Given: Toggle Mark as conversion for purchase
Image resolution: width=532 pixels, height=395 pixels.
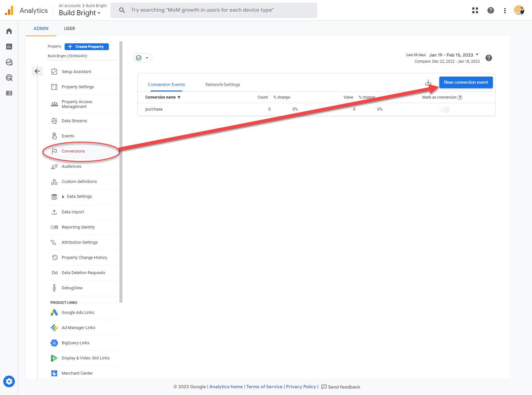Looking at the screenshot, I should [444, 110].
